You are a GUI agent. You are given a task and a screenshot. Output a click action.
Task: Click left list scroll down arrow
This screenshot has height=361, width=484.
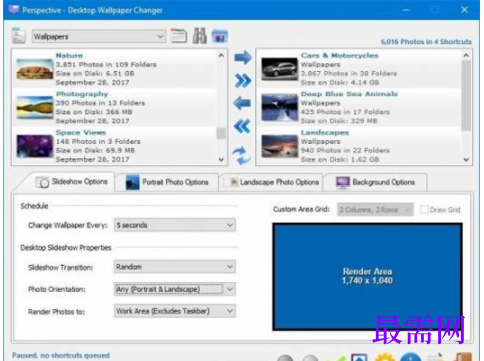pyautogui.click(x=221, y=160)
